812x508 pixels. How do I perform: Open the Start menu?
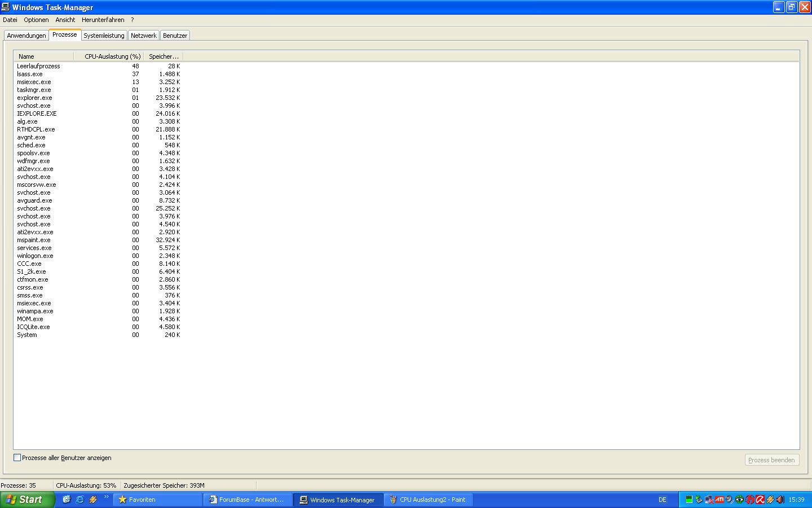click(27, 500)
